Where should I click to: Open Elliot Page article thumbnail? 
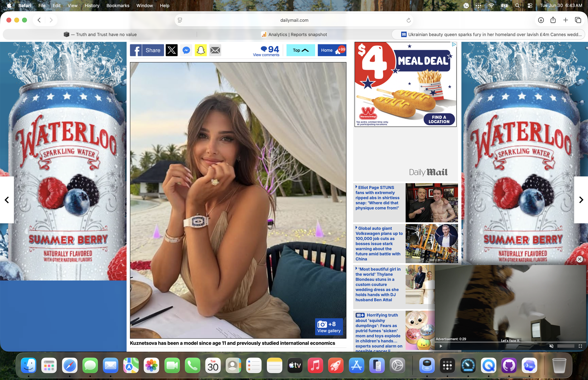click(432, 203)
